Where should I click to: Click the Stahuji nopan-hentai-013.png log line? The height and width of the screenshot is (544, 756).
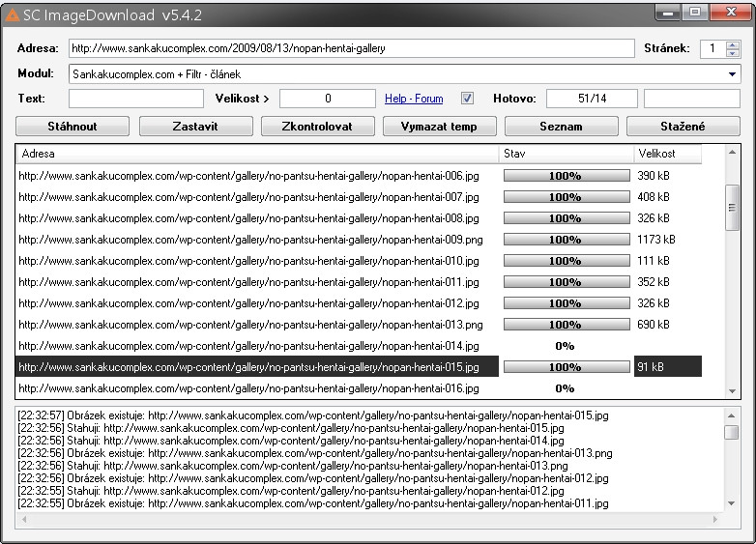[x=293, y=466]
